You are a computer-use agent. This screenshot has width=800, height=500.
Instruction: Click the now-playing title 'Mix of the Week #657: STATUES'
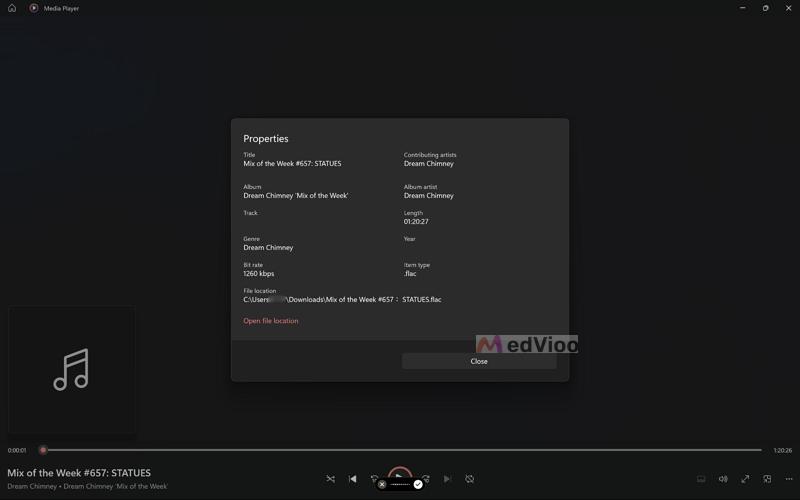(79, 473)
